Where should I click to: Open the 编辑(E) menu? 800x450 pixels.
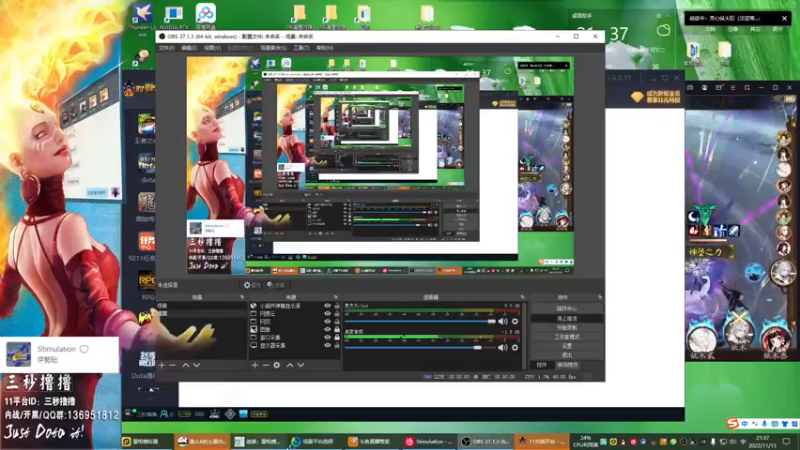pyautogui.click(x=189, y=48)
